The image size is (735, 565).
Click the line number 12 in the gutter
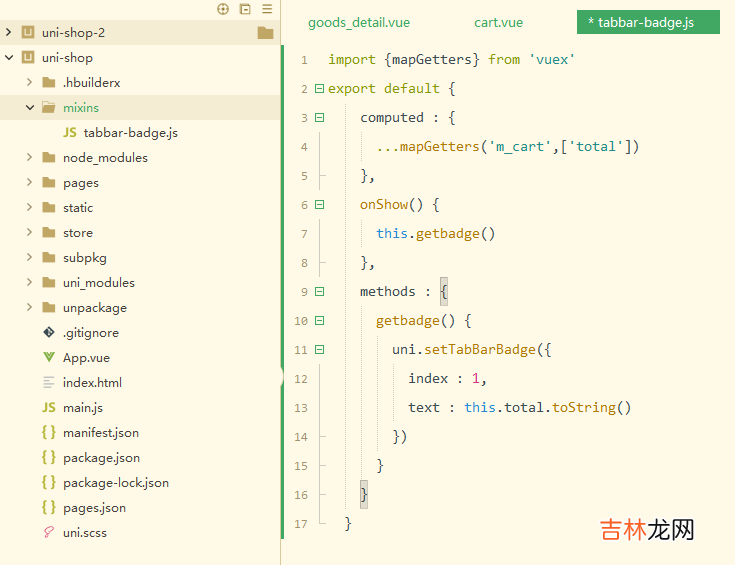click(x=302, y=379)
